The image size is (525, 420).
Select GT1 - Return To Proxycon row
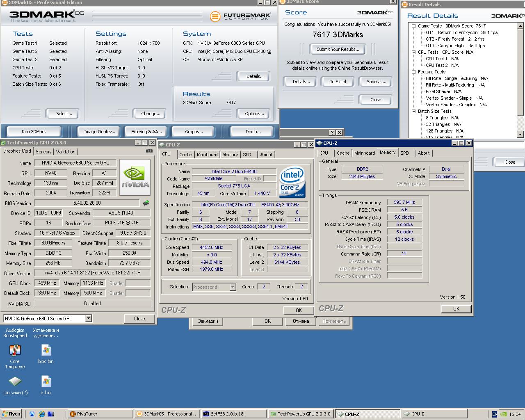point(461,32)
